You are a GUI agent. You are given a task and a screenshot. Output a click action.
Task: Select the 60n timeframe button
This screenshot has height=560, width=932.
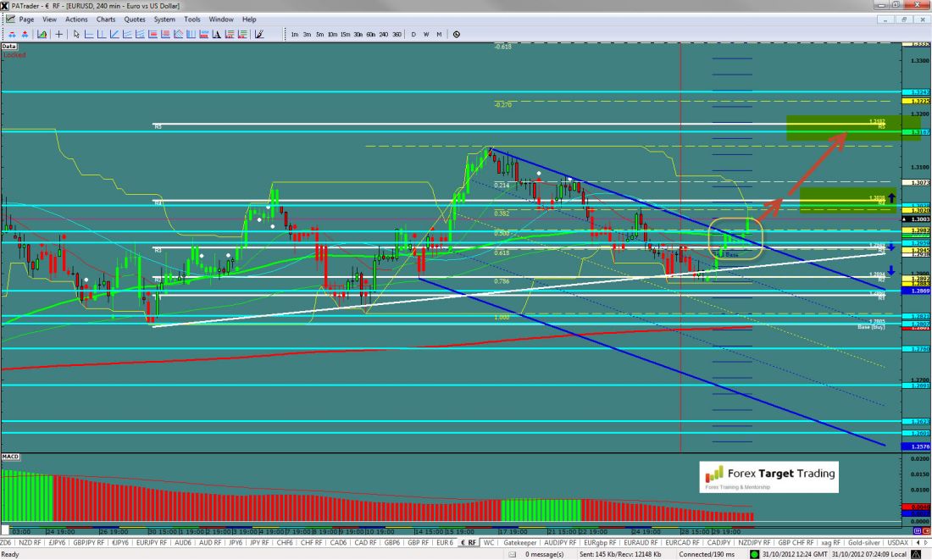(x=370, y=35)
